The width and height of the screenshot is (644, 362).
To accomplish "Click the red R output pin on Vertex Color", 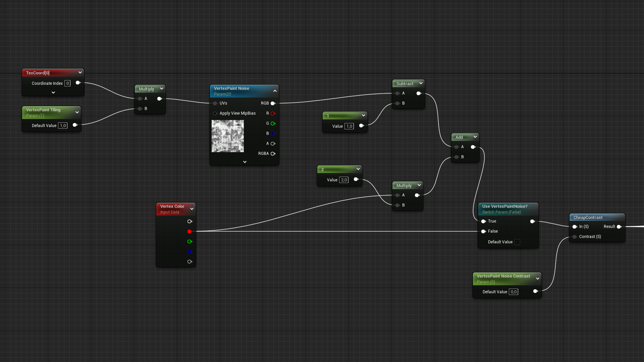I will click(190, 232).
